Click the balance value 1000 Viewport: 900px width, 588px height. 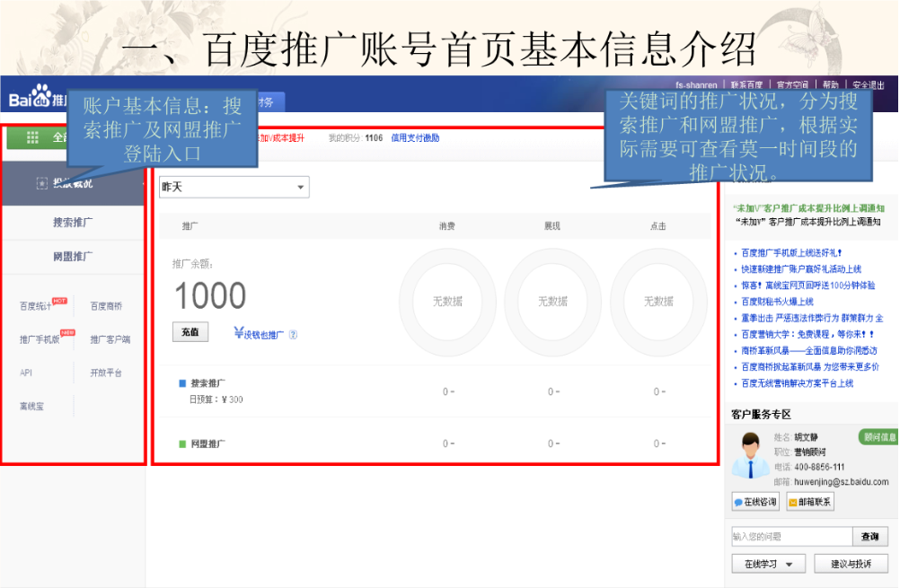[210, 296]
